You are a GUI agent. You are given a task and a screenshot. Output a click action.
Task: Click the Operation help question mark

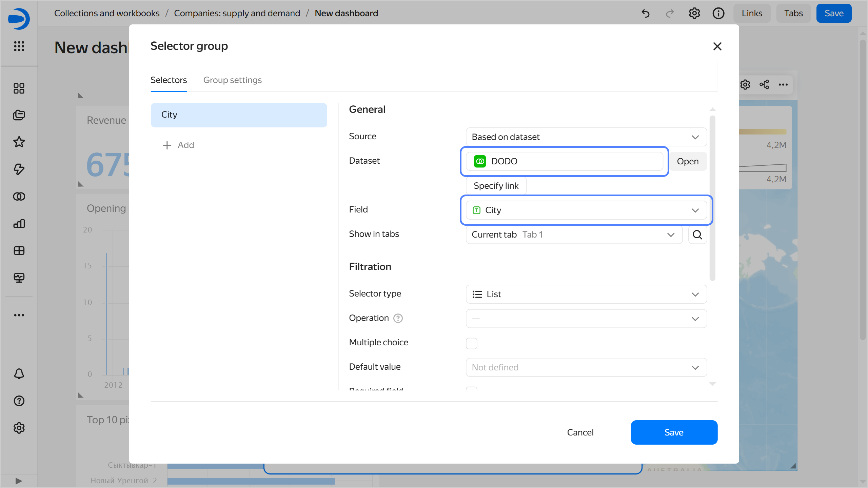398,318
